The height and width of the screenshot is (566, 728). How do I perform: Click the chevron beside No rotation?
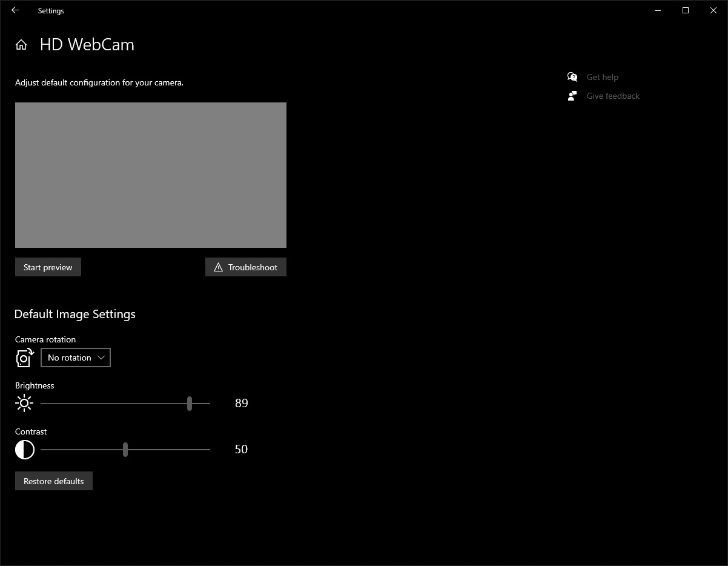click(101, 357)
